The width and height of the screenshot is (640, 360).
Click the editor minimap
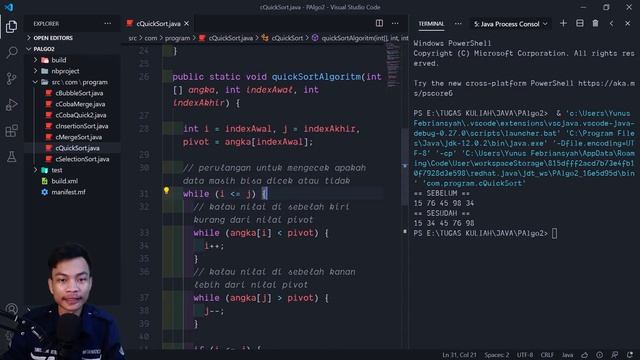[x=393, y=65]
